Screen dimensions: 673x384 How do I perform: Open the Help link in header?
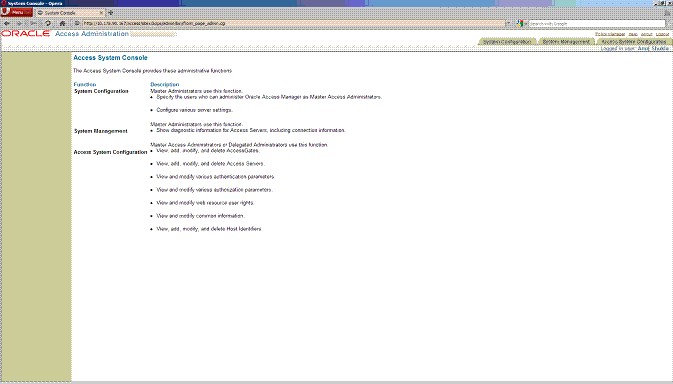pos(633,34)
